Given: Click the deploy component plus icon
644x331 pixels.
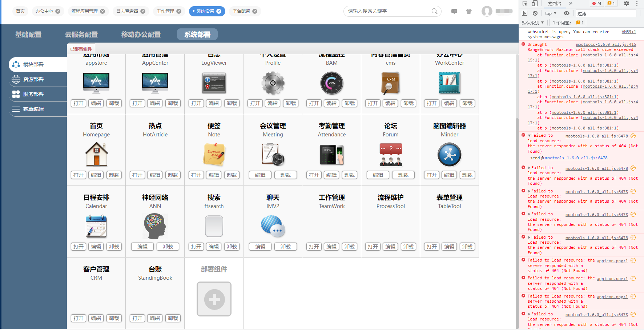Looking at the screenshot, I should pos(214,299).
